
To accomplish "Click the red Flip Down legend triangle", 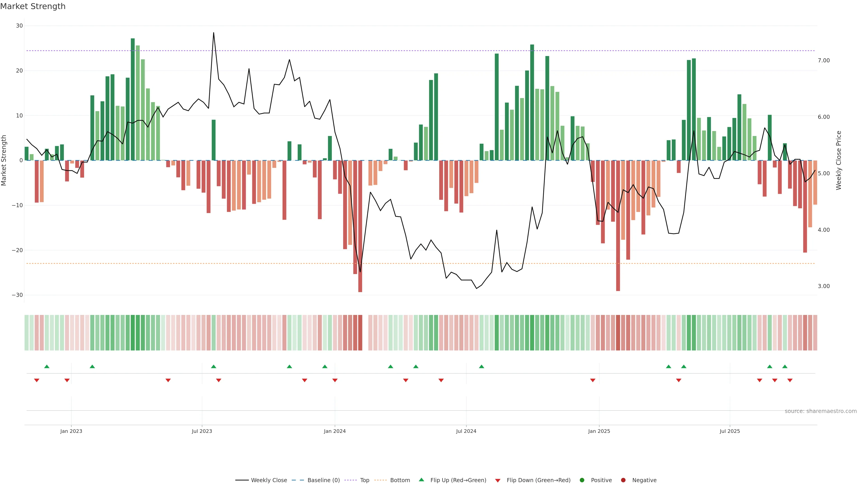I will pyautogui.click(x=498, y=481).
